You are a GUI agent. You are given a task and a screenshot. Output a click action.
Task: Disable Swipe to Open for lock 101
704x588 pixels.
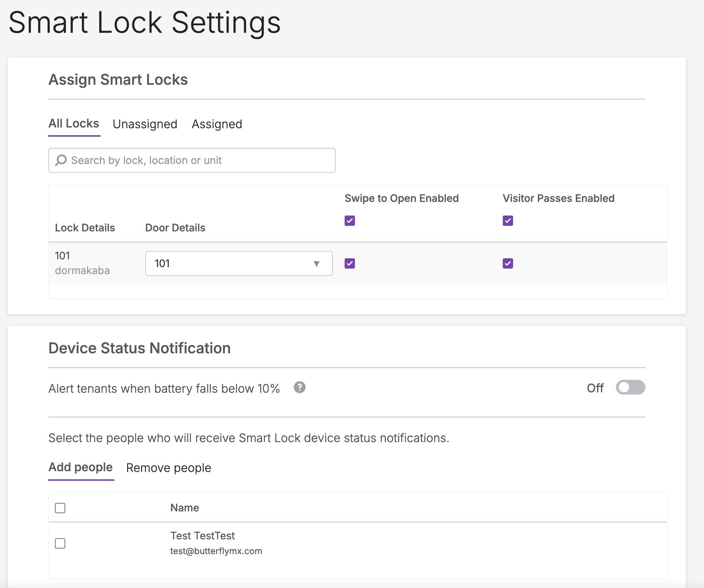(349, 263)
